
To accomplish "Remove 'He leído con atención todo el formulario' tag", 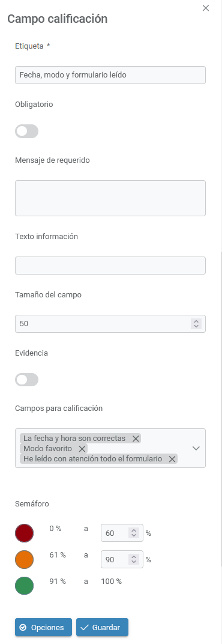I will tap(172, 459).
